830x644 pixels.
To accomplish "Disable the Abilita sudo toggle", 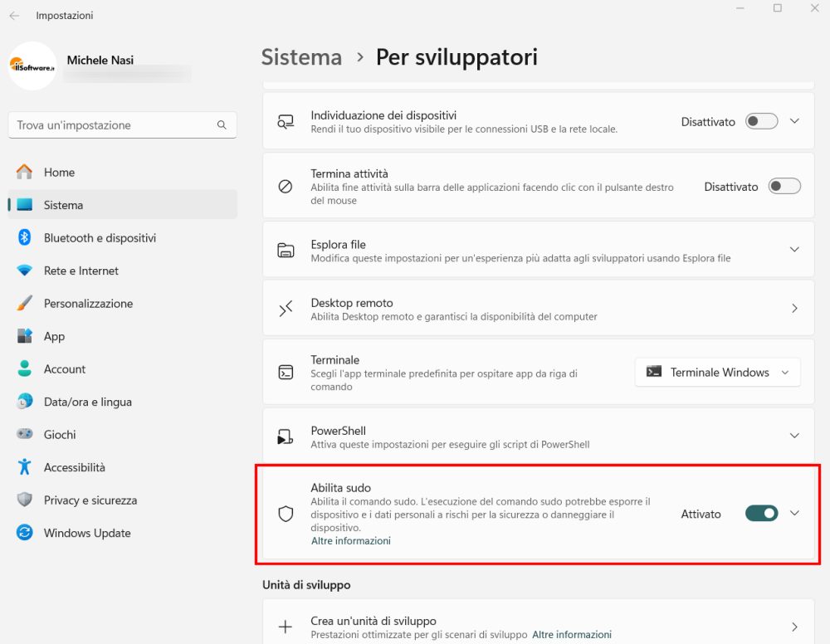I will point(761,514).
